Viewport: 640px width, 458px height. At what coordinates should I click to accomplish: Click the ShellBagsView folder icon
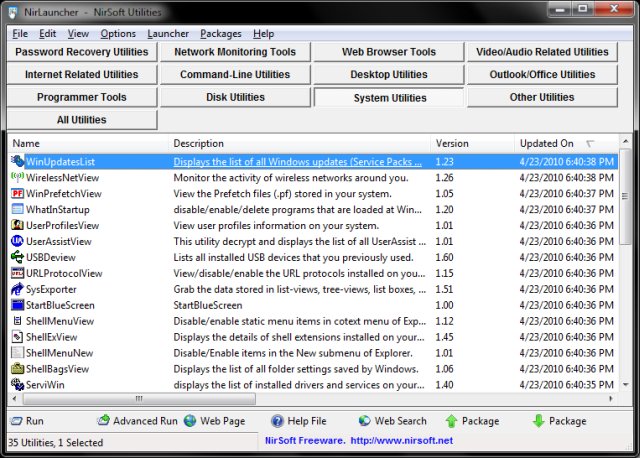tap(17, 369)
